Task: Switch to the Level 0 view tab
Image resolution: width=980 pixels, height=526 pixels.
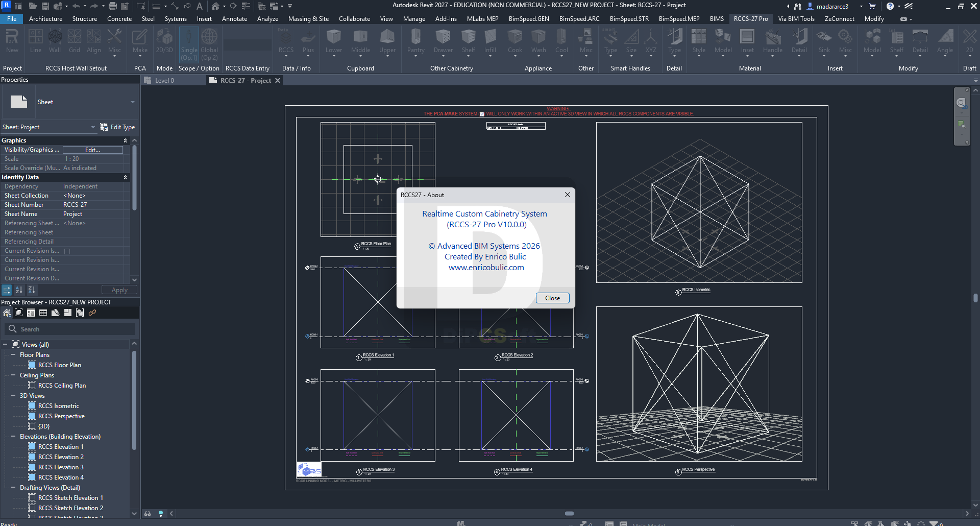Action: click(164, 81)
